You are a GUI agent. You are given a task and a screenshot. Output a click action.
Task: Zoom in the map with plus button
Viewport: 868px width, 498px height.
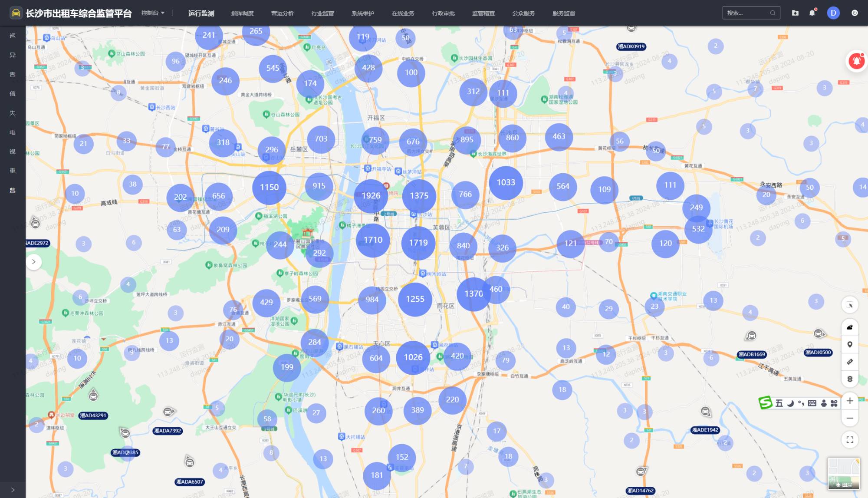tap(850, 401)
